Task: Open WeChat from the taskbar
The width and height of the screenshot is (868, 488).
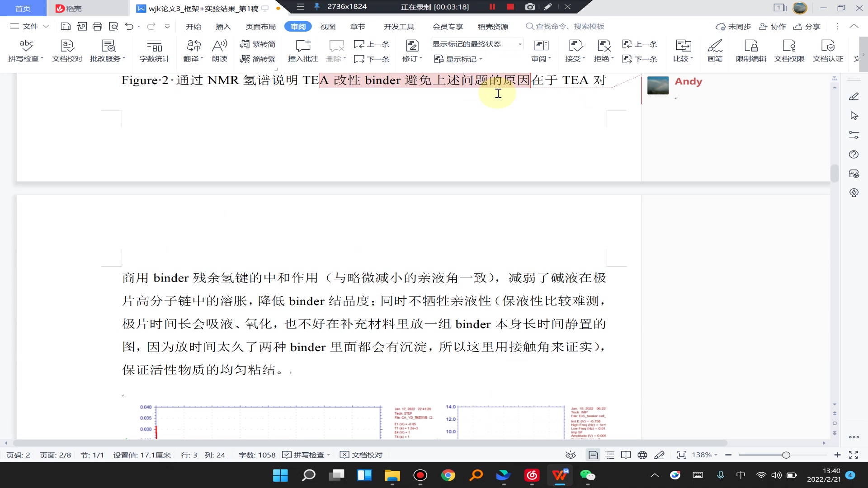Action: click(588, 475)
